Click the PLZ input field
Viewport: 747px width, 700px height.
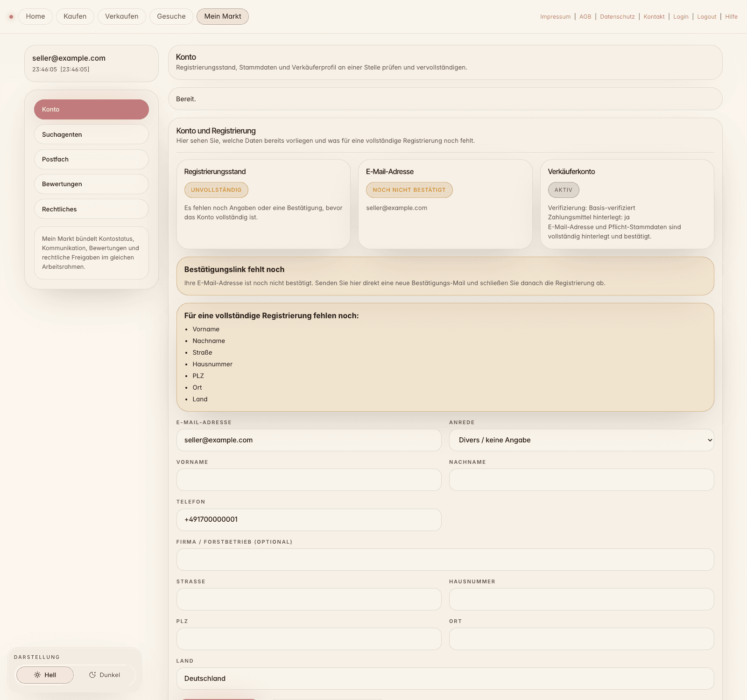point(309,639)
